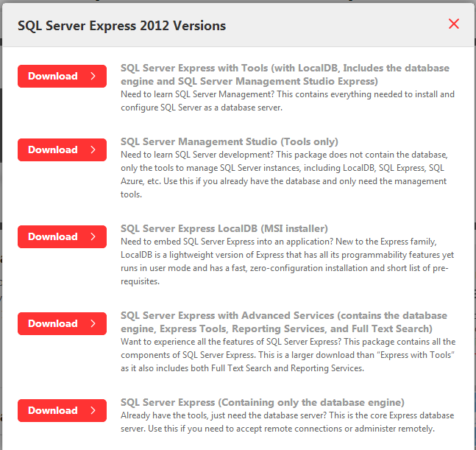This screenshot has width=476, height=450.
Task: Open the 'SQL Server Express with Advanced Services' heading
Action: [x=284, y=322]
